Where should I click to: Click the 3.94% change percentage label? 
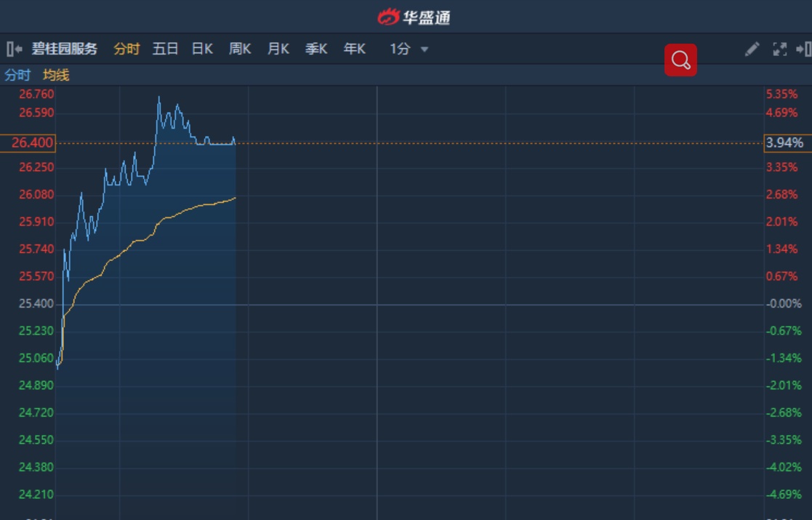coord(785,143)
